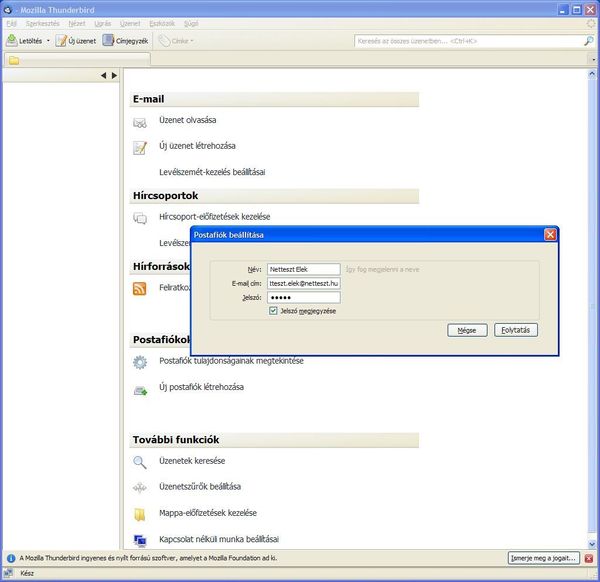Open the Fájl menu
600x582 pixels.
click(x=11, y=22)
